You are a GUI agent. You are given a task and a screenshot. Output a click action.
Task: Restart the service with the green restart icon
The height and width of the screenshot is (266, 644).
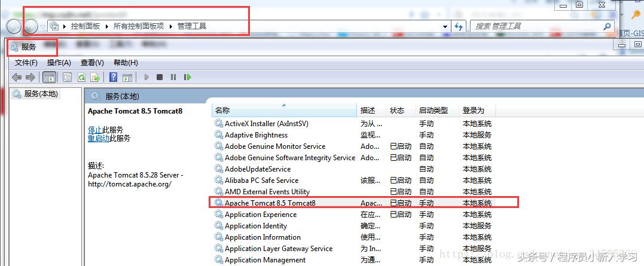pyautogui.click(x=188, y=77)
